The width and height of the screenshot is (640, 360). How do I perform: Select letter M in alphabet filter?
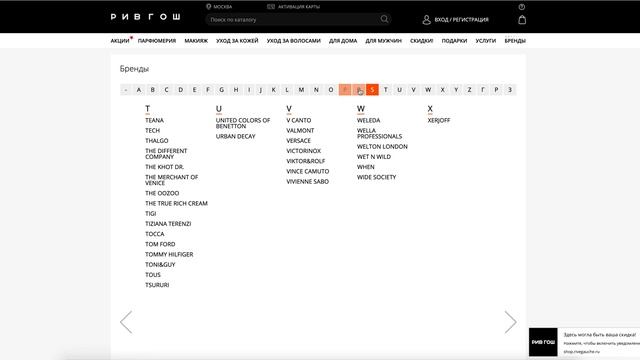click(x=301, y=90)
